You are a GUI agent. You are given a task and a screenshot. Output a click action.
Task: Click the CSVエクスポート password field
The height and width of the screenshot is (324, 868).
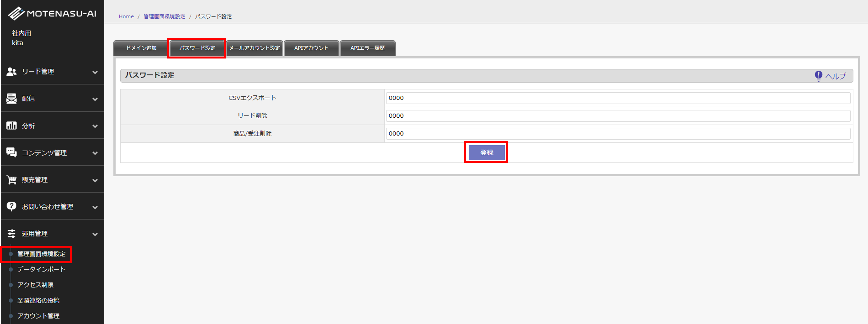[618, 98]
